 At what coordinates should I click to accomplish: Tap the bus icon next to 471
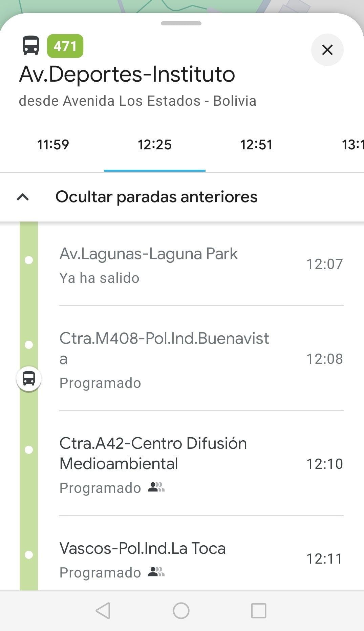point(31,45)
